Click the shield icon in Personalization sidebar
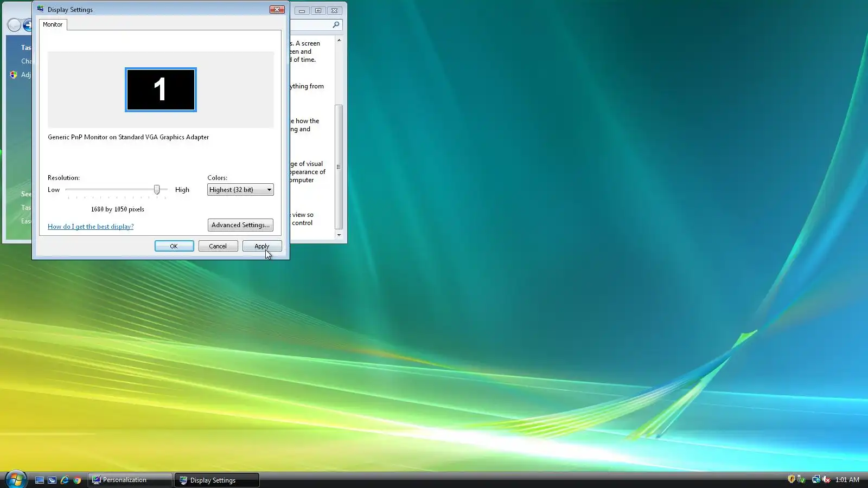868x488 pixels. (14, 75)
